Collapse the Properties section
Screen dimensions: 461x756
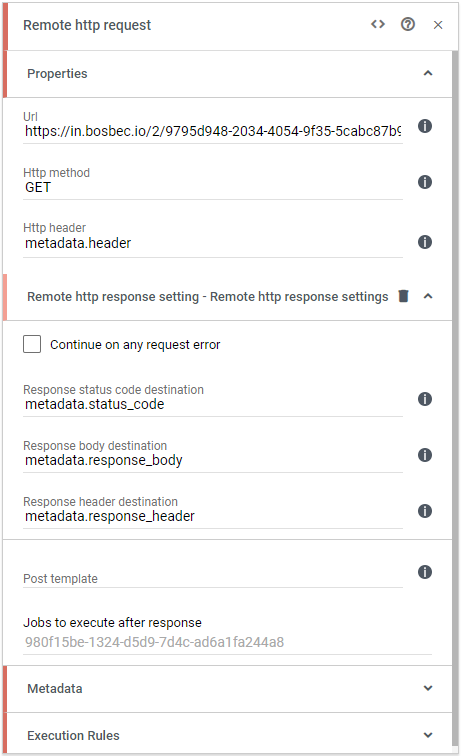coord(428,73)
